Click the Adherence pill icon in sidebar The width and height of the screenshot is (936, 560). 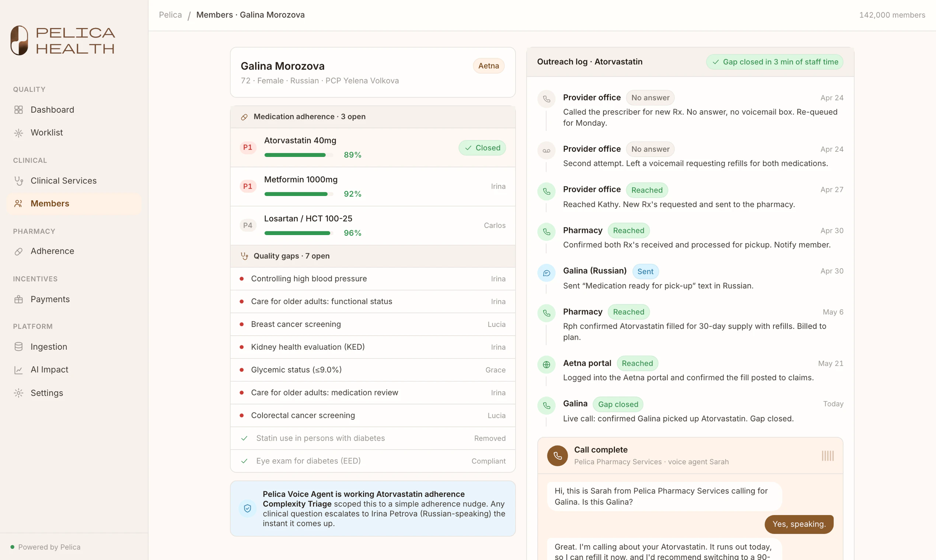point(18,251)
